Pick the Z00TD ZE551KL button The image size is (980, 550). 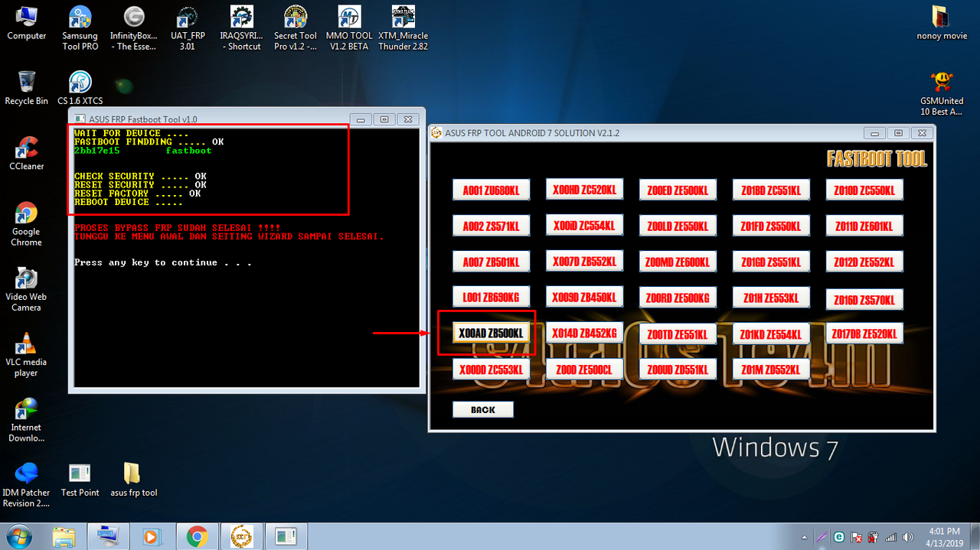(x=678, y=334)
